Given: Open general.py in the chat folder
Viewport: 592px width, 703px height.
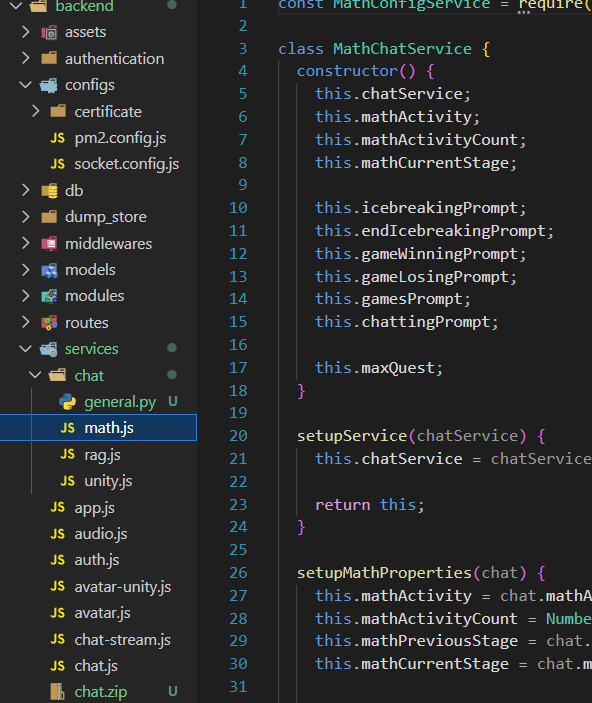Looking at the screenshot, I should (120, 402).
